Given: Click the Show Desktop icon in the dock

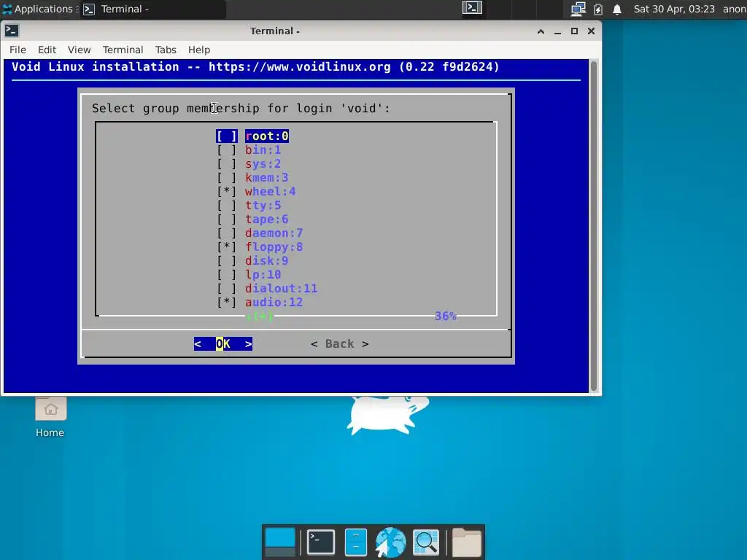Looking at the screenshot, I should [279, 542].
